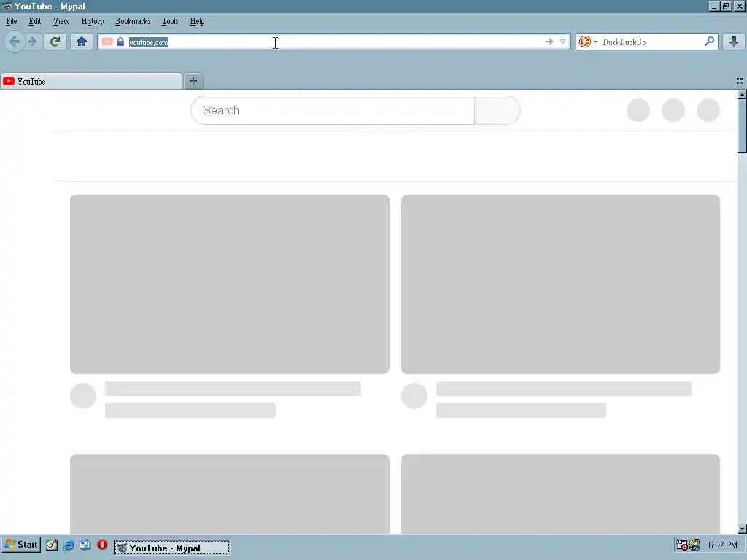Click the Go arrow in address bar
Image resolution: width=747 pixels, height=560 pixels.
549,42
